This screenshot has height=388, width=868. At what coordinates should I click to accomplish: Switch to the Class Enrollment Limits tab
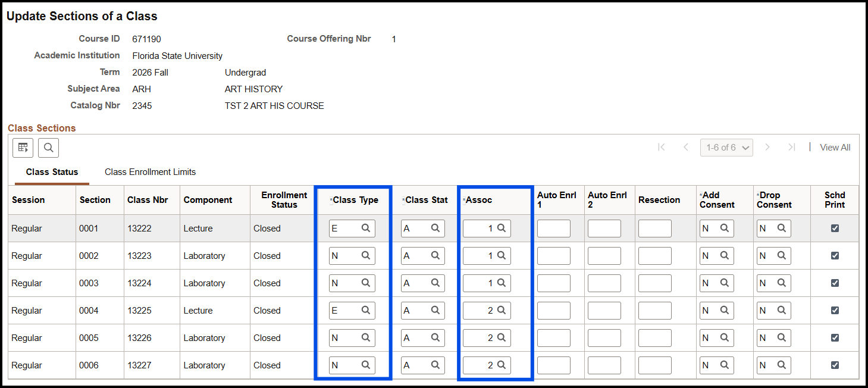point(150,171)
